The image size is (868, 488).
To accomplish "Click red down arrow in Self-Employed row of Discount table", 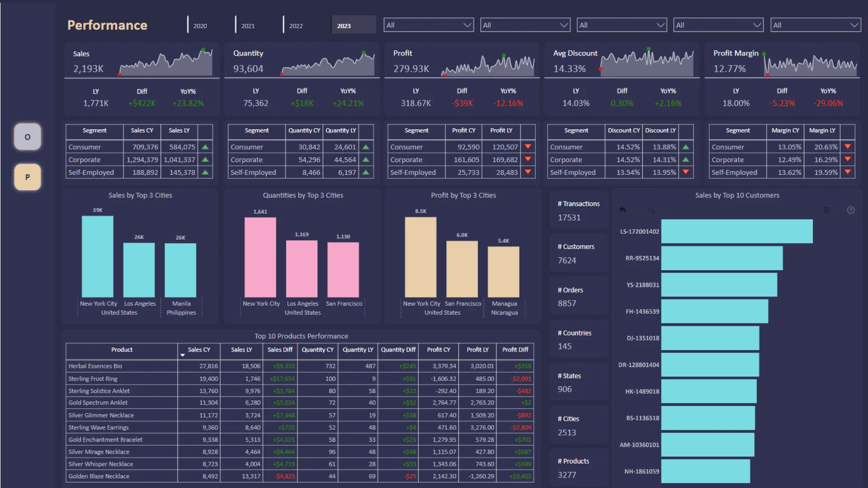I will 686,172.
